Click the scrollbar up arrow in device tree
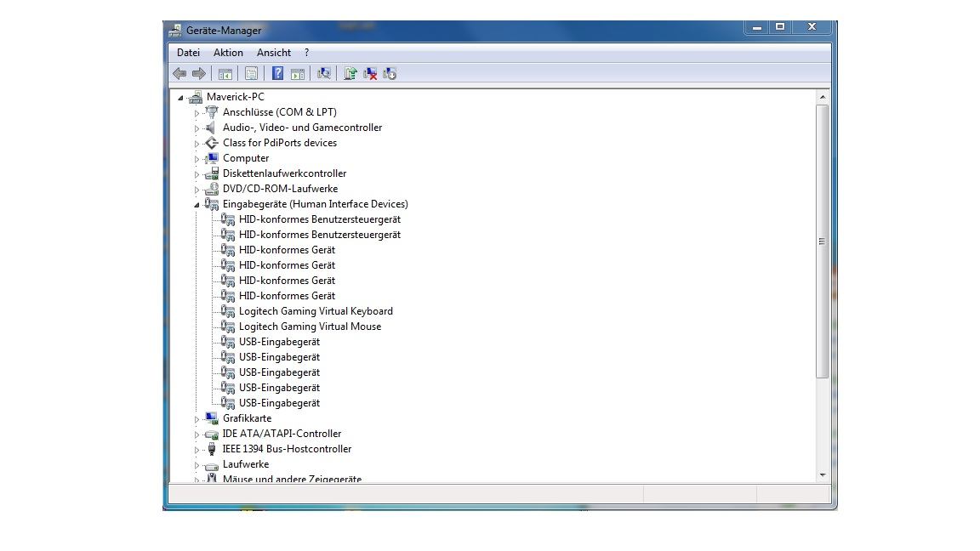980x551 pixels. (822, 97)
